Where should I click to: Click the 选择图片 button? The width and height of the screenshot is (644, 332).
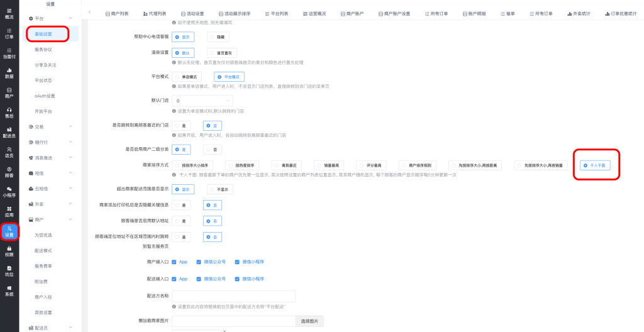pyautogui.click(x=309, y=321)
